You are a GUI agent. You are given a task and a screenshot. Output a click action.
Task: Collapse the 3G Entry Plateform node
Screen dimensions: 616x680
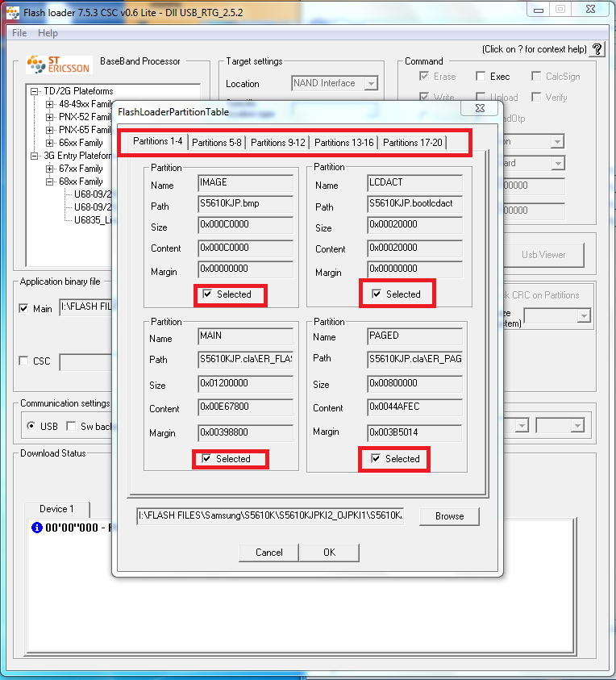(34, 156)
